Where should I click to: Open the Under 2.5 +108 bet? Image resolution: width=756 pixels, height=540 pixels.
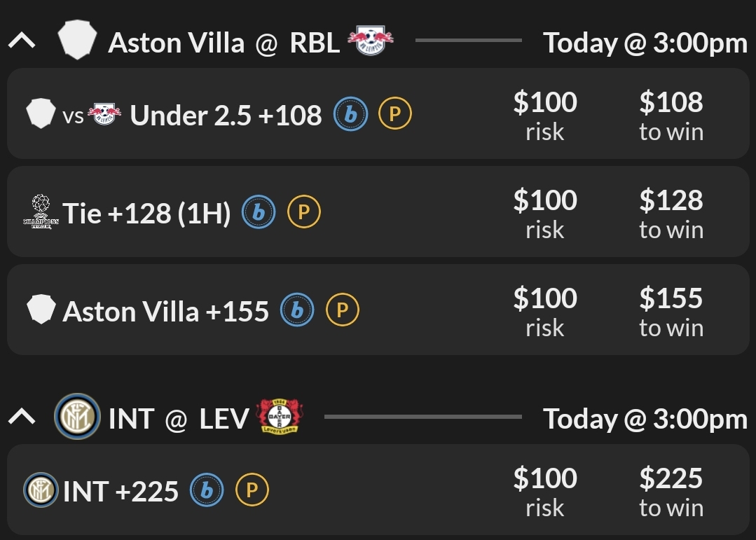tap(226, 116)
